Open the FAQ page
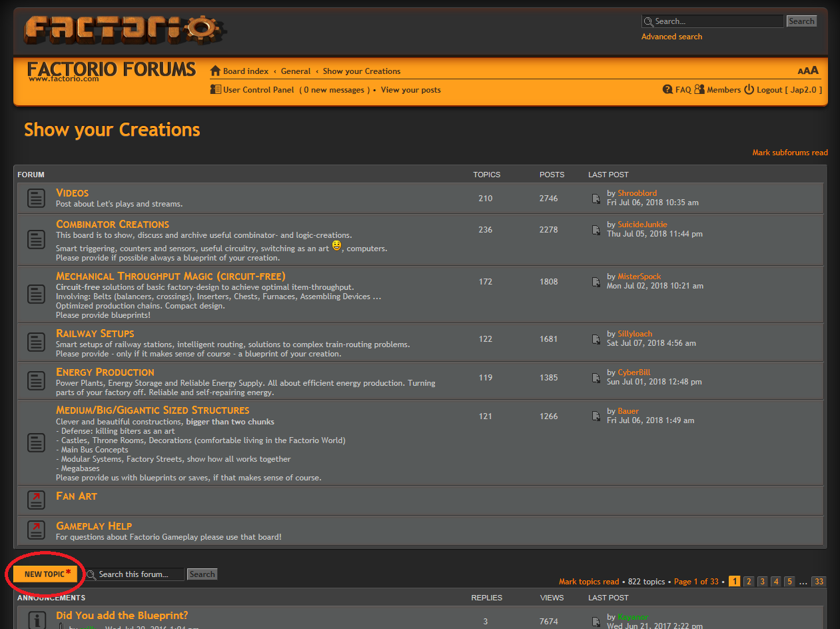 (683, 90)
